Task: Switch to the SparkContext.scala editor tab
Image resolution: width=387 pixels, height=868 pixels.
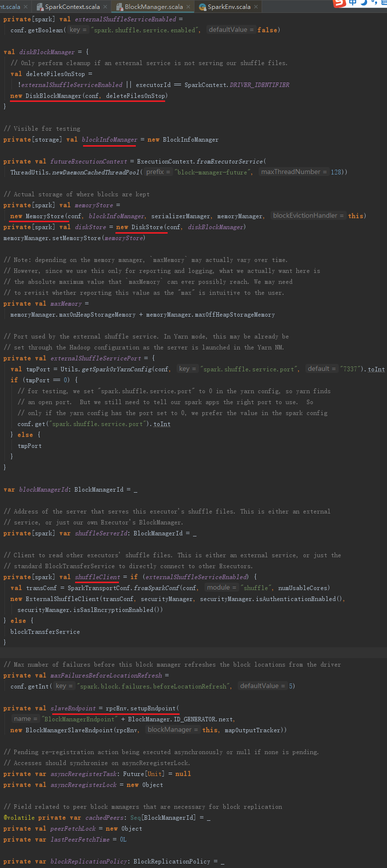Action: point(72,6)
